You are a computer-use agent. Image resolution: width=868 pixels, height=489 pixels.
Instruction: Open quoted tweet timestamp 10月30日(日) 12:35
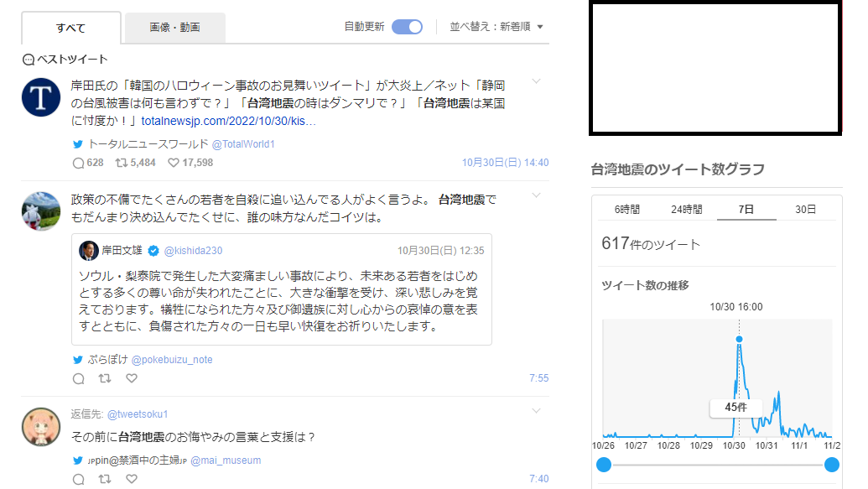pos(440,251)
